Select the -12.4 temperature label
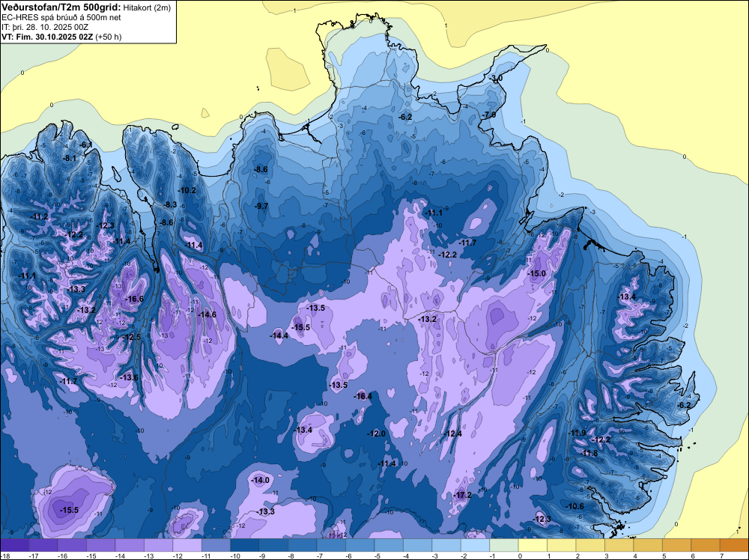 453,434
